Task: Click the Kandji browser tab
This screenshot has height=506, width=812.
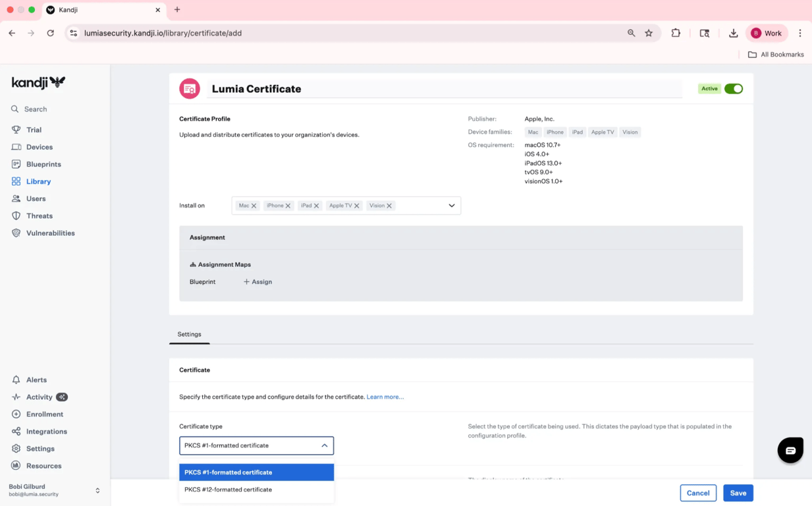Action: tap(104, 10)
